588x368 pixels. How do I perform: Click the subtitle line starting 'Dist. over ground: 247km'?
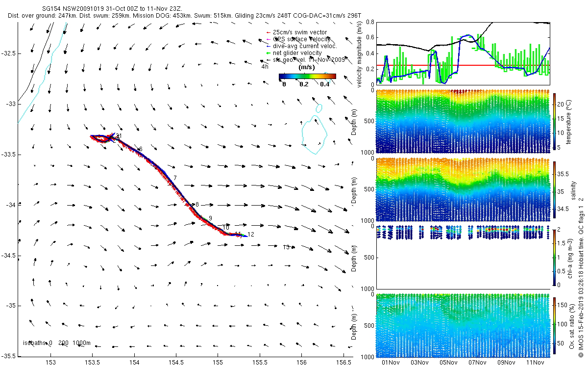[185, 16]
